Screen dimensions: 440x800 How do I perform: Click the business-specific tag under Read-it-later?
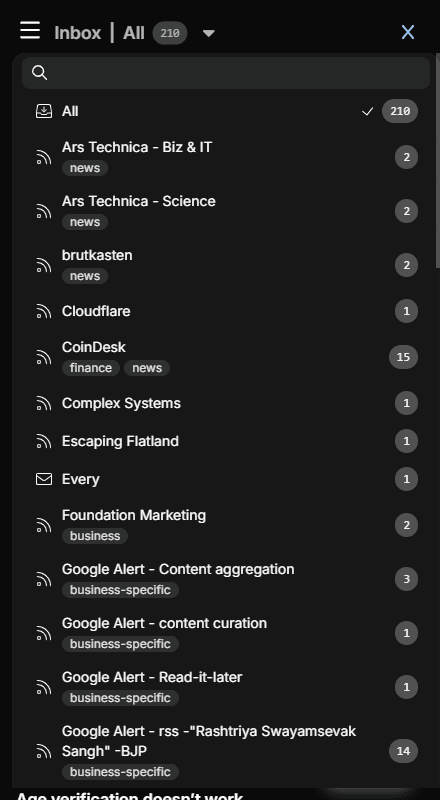(120, 697)
